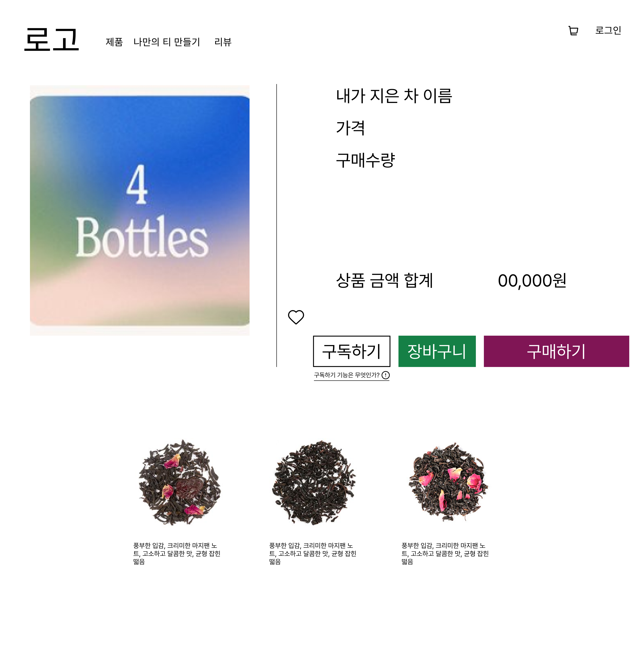Add to cart with the 장바구니 button
Image resolution: width=644 pixels, height=666 pixels.
coord(437,351)
